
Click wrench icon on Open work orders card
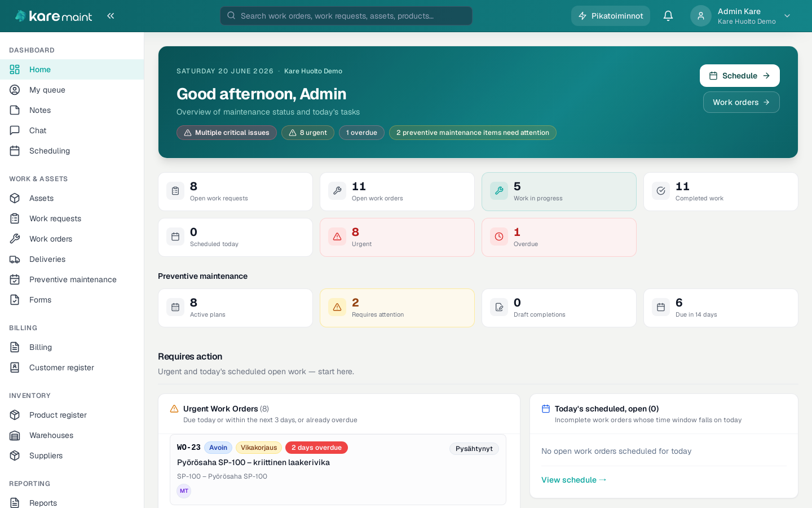[337, 191]
